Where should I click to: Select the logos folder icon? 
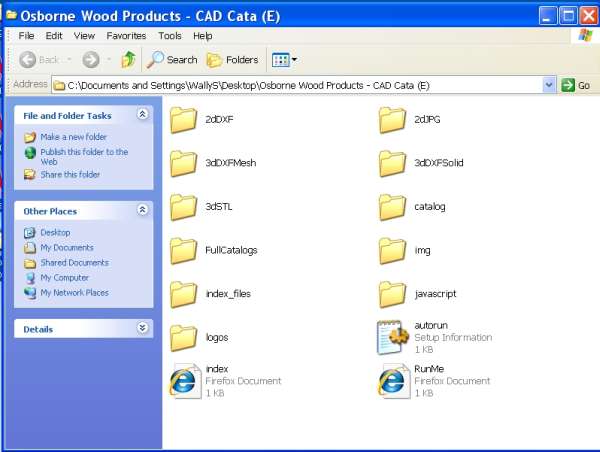(x=184, y=338)
